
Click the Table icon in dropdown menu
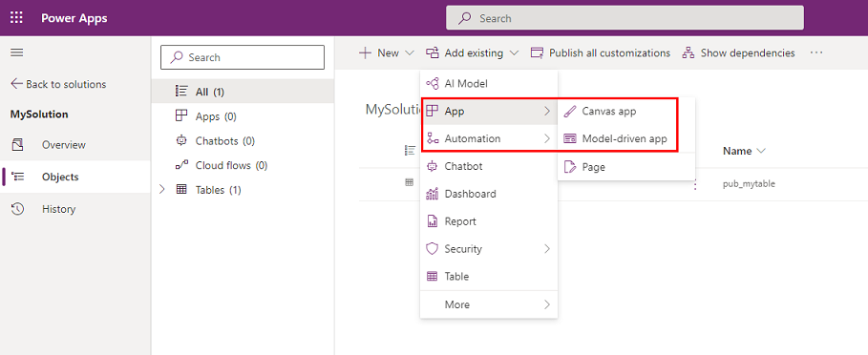433,276
